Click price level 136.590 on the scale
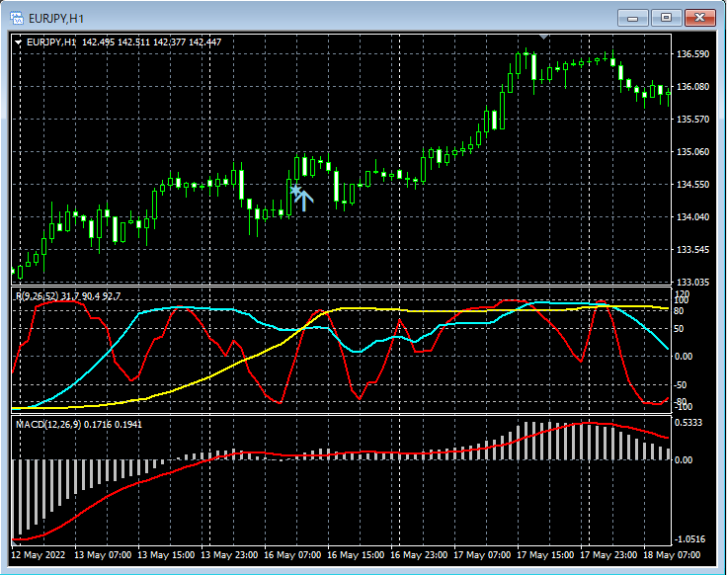The height and width of the screenshot is (575, 728). 692,54
